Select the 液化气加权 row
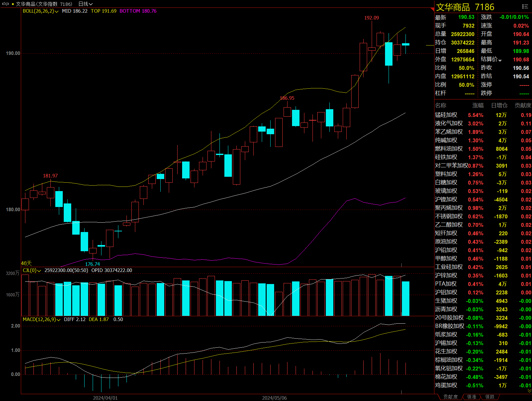This screenshot has width=532, height=401. [x=483, y=123]
